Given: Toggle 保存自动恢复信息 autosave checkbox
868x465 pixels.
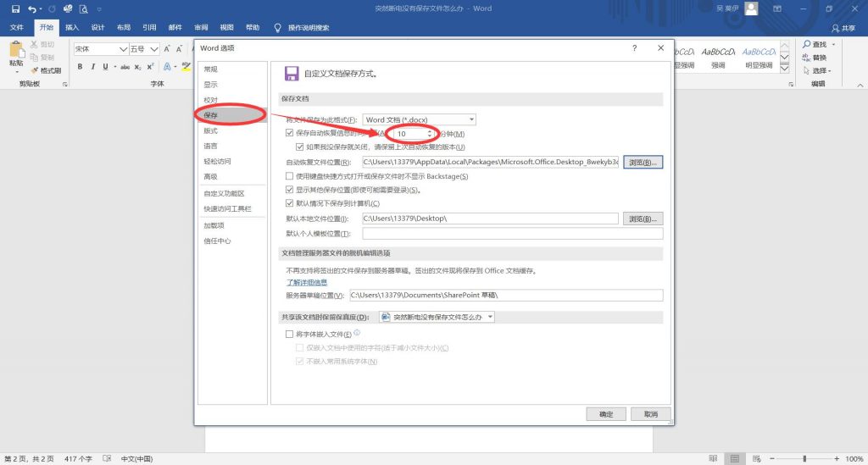Looking at the screenshot, I should (x=290, y=133).
